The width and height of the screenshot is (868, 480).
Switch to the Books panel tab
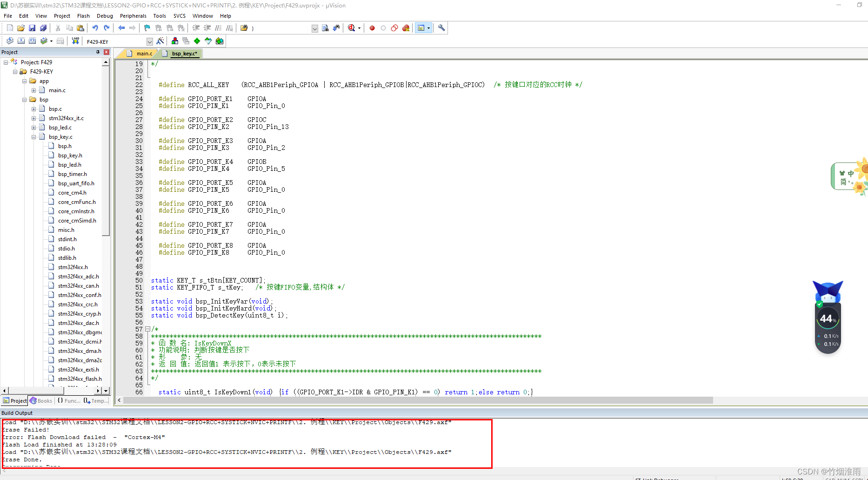41,401
